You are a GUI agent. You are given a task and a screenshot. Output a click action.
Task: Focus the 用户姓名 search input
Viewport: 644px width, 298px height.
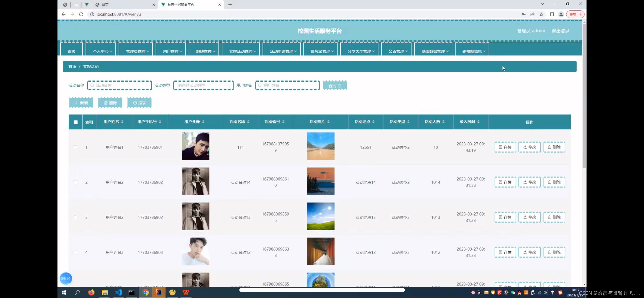point(287,85)
